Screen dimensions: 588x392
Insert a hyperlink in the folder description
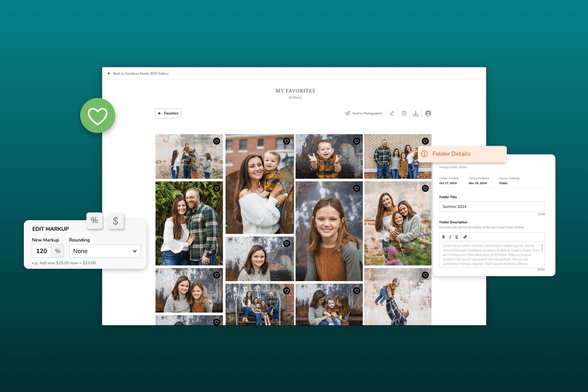465,237
